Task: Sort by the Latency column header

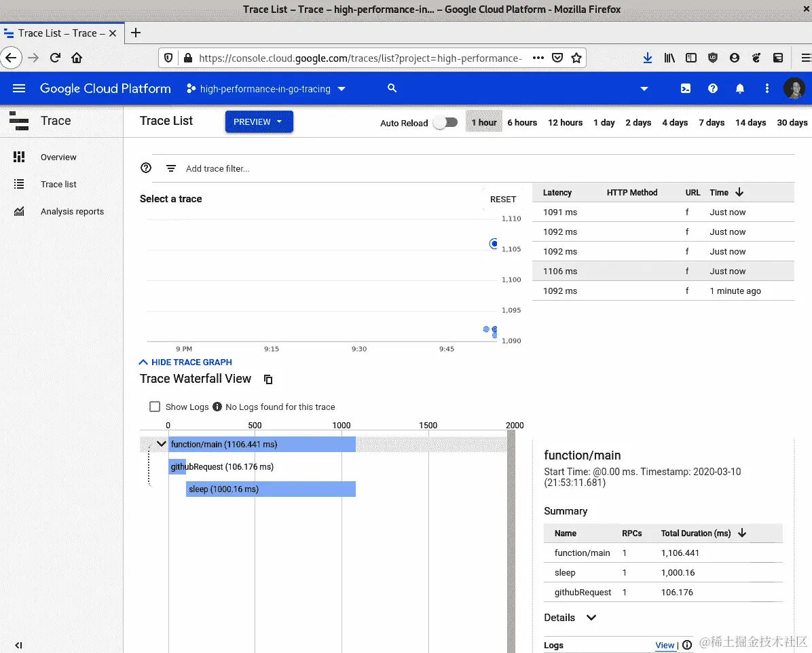Action: click(x=557, y=193)
